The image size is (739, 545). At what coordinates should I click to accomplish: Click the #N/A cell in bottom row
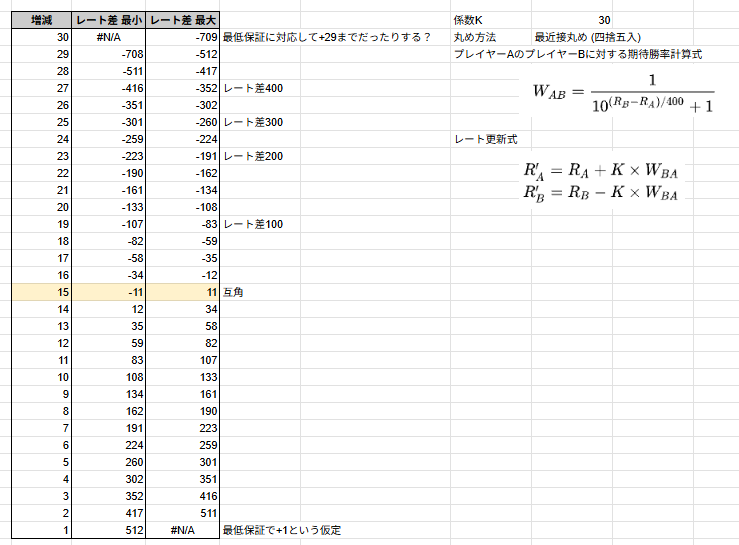click(182, 530)
